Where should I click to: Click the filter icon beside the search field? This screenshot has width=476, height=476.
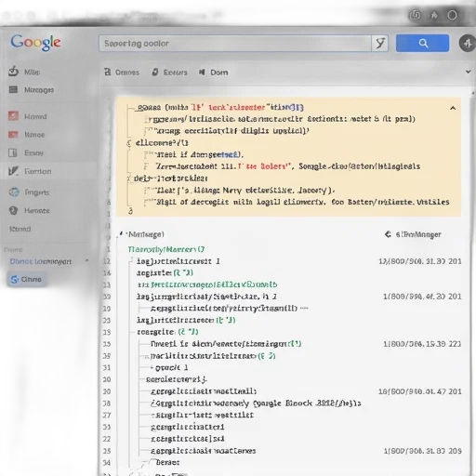380,44
